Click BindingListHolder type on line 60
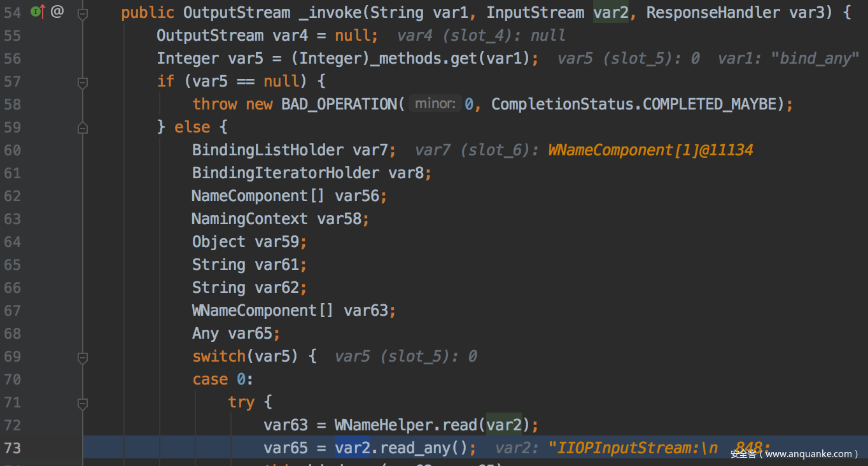Image resolution: width=868 pixels, height=466 pixels. tap(268, 150)
